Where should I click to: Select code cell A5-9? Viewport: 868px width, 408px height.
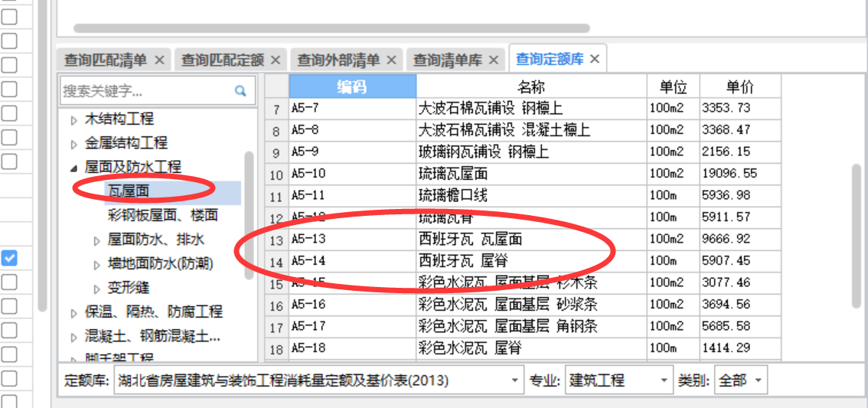click(x=353, y=152)
